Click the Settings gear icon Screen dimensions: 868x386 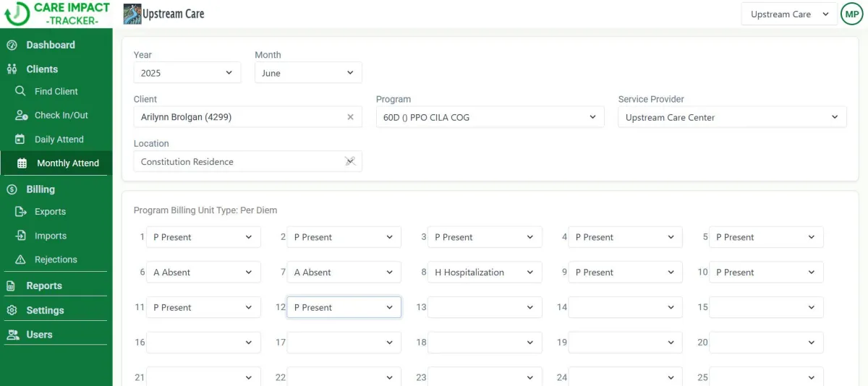pyautogui.click(x=12, y=310)
